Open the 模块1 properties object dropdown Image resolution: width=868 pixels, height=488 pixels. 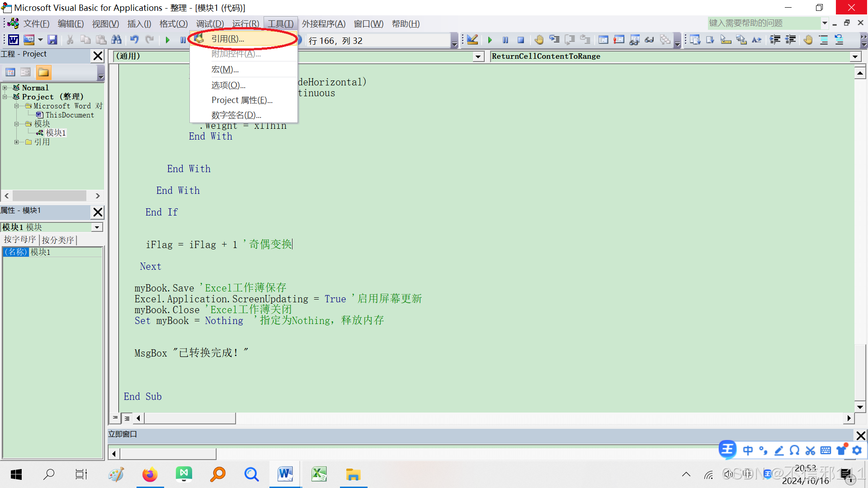(x=97, y=227)
